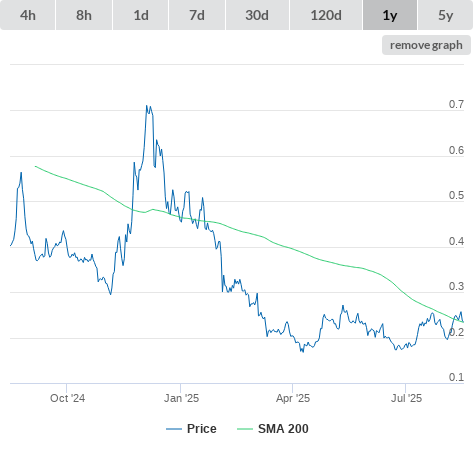Click the price peak above 0.7
The height and width of the screenshot is (455, 474).
click(147, 106)
